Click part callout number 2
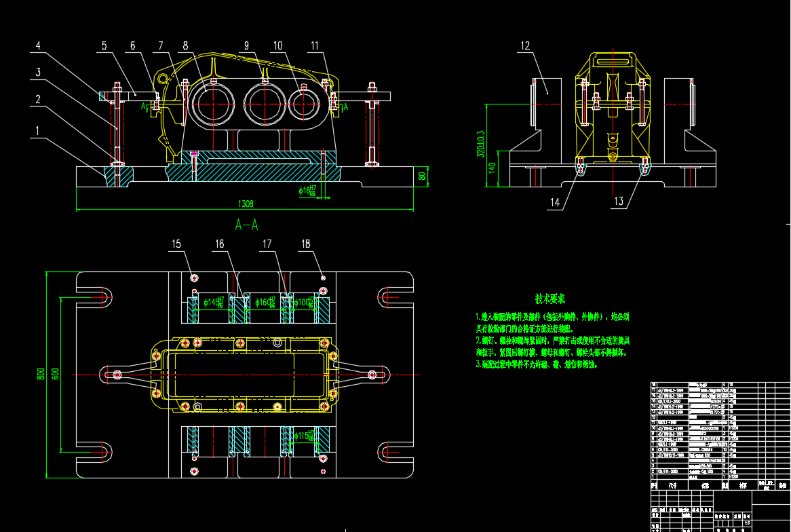Viewport: 791px width, 532px height. tap(38, 100)
